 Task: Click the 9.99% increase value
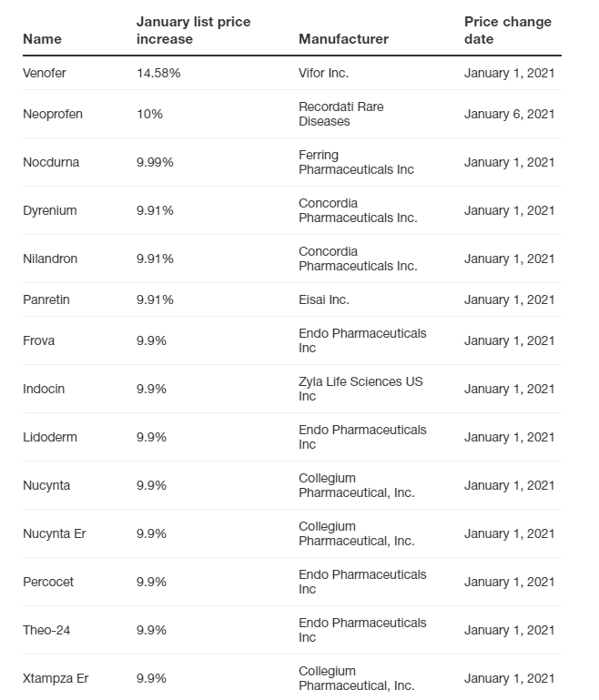pyautogui.click(x=155, y=162)
